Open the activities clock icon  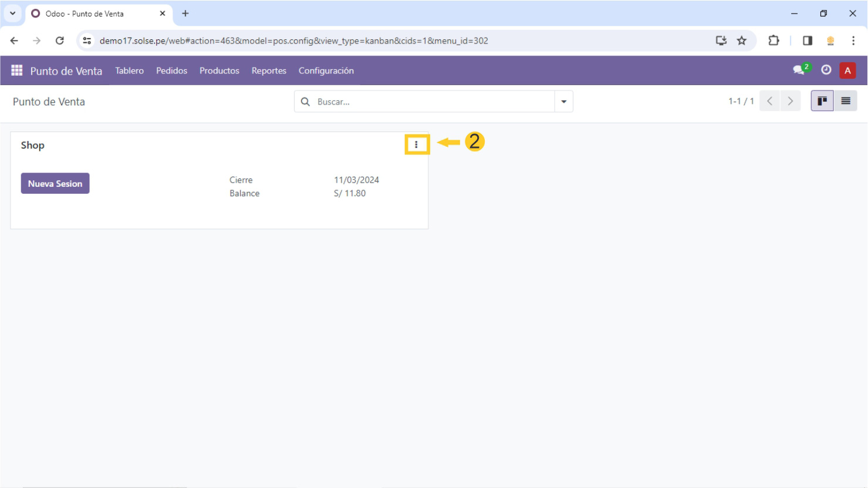(826, 70)
